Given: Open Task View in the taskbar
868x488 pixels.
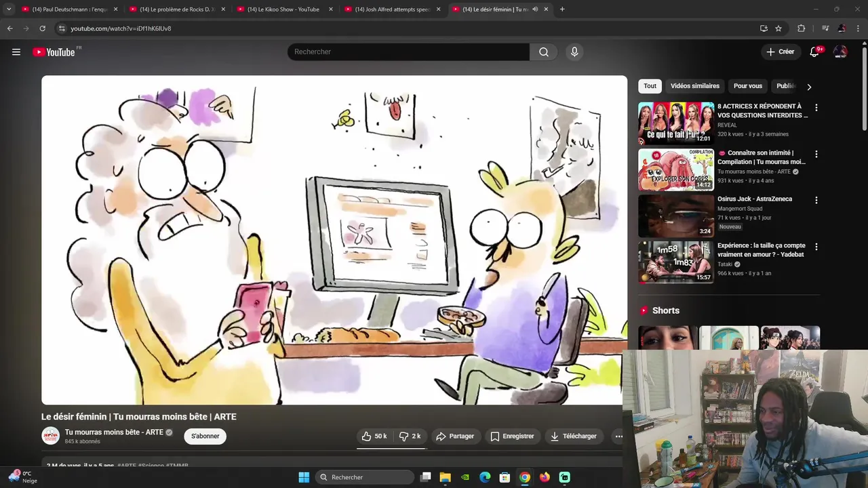Looking at the screenshot, I should point(425,477).
